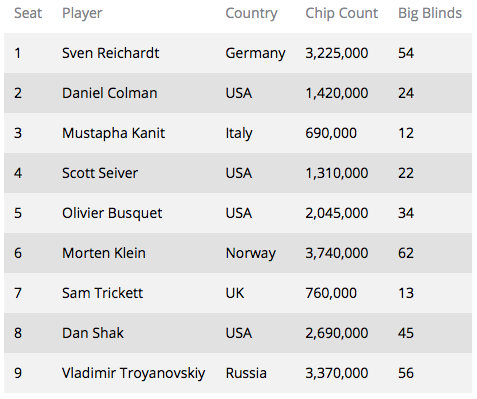Click the 62 big blinds value
Image resolution: width=477 pixels, height=399 pixels.
pyautogui.click(x=406, y=253)
